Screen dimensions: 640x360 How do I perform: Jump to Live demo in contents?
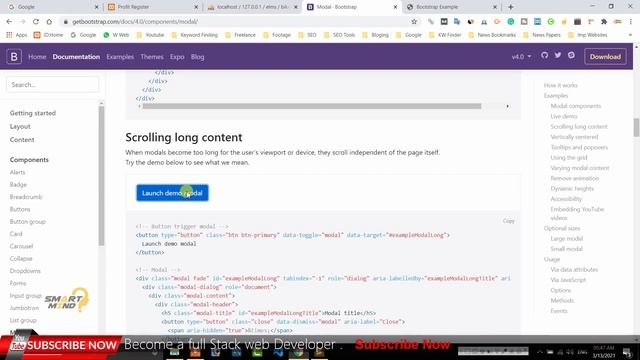pyautogui.click(x=564, y=116)
